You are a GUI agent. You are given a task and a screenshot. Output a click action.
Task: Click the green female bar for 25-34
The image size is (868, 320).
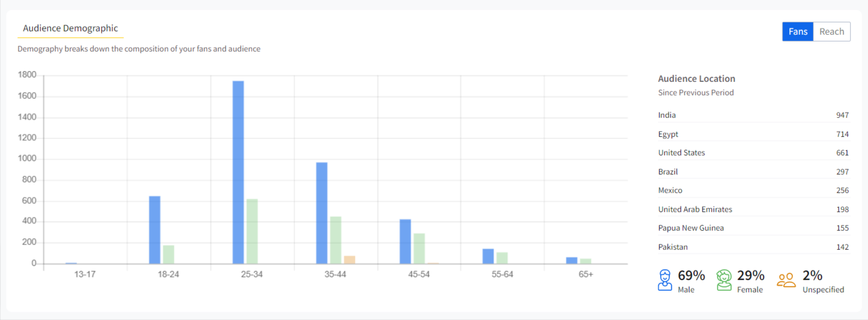[252, 231]
